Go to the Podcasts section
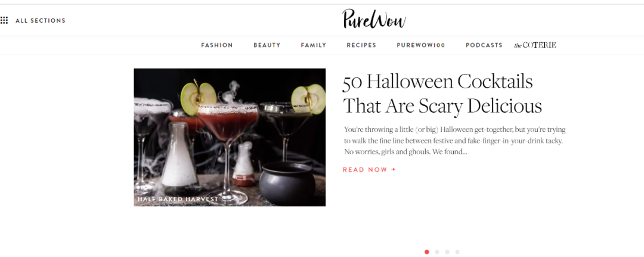This screenshot has width=644, height=257. (x=484, y=45)
